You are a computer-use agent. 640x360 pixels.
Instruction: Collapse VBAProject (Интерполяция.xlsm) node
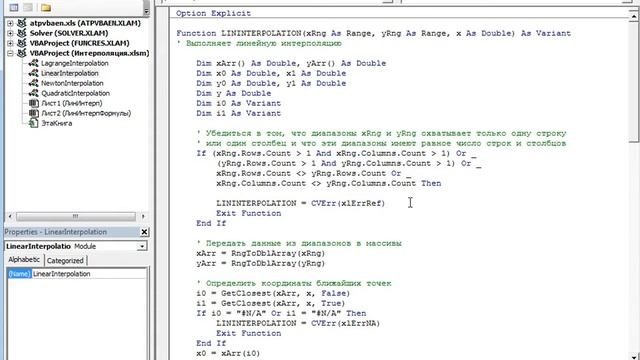[x=10, y=53]
